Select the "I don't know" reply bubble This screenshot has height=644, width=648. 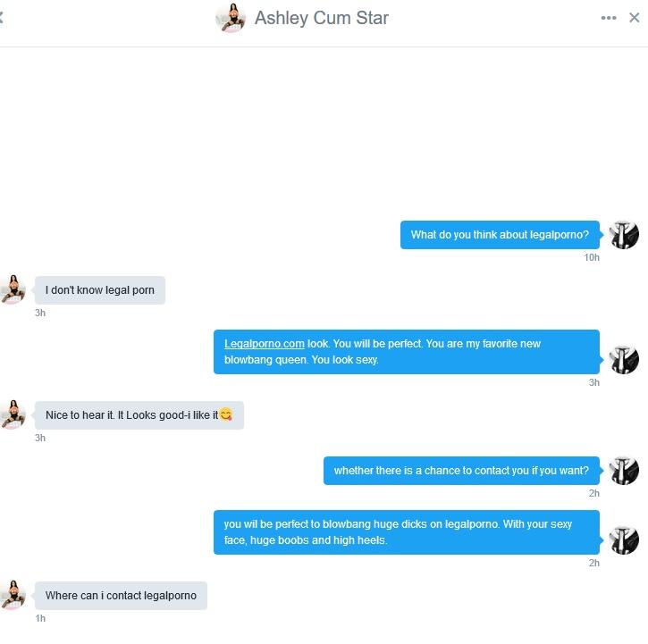(x=100, y=290)
